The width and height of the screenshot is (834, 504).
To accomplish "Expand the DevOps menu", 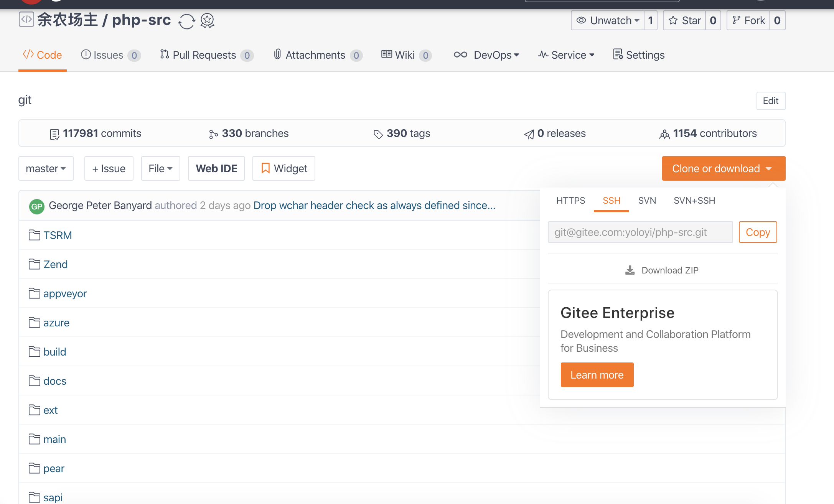I will (486, 55).
